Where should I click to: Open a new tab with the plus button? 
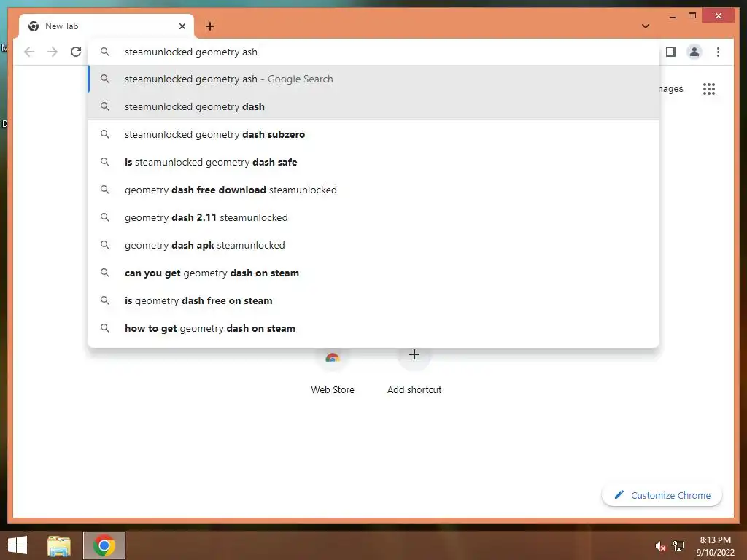[x=210, y=26]
